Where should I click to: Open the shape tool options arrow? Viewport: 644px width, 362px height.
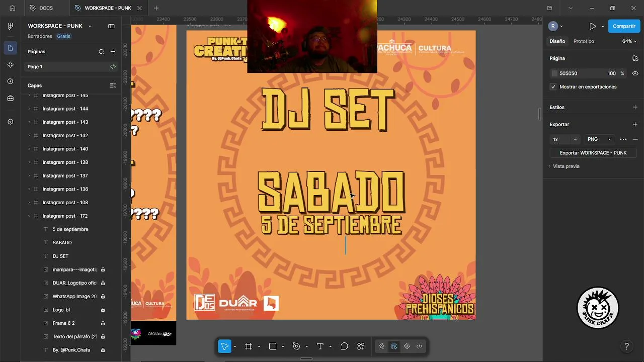[283, 346]
